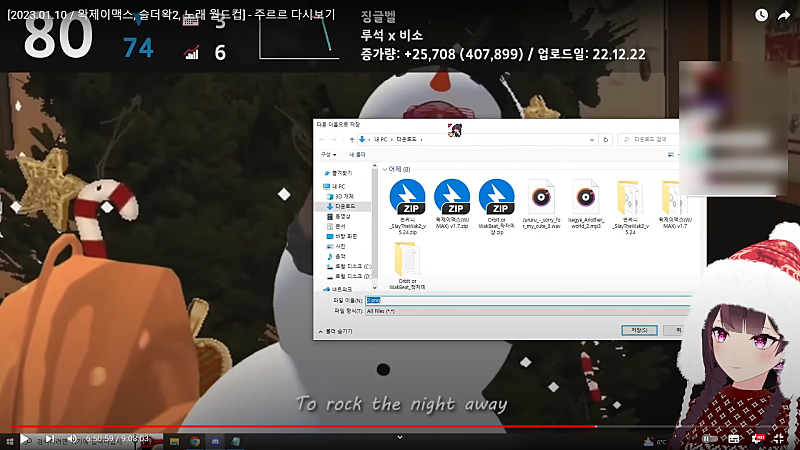Viewport: 800px width, 450px height.
Task: Select 로컬 디스크 (D:) in the navigation pane
Action: 349,276
